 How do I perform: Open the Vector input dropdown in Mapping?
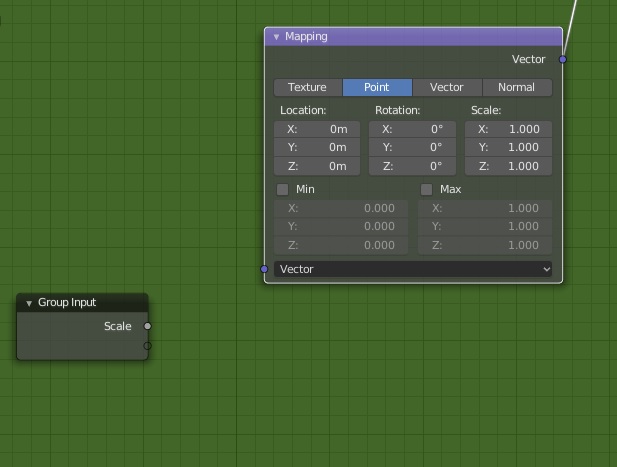pos(413,269)
